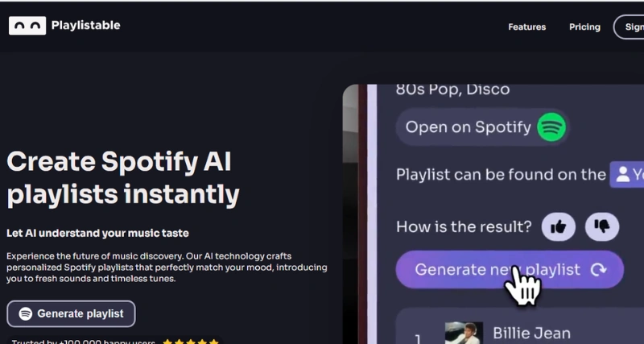This screenshot has width=644, height=344.
Task: Click the Generate playlist button with Spotify icon
Action: pyautogui.click(x=71, y=313)
